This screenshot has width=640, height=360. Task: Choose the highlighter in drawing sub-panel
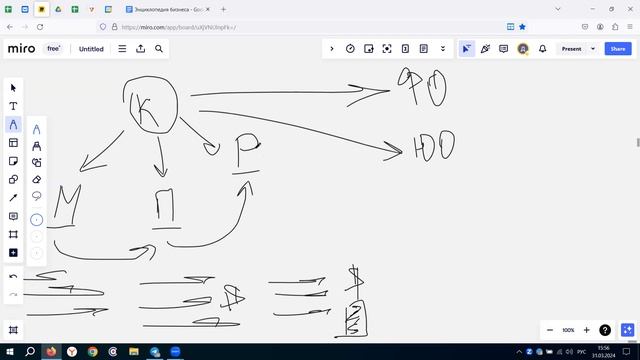click(x=36, y=146)
